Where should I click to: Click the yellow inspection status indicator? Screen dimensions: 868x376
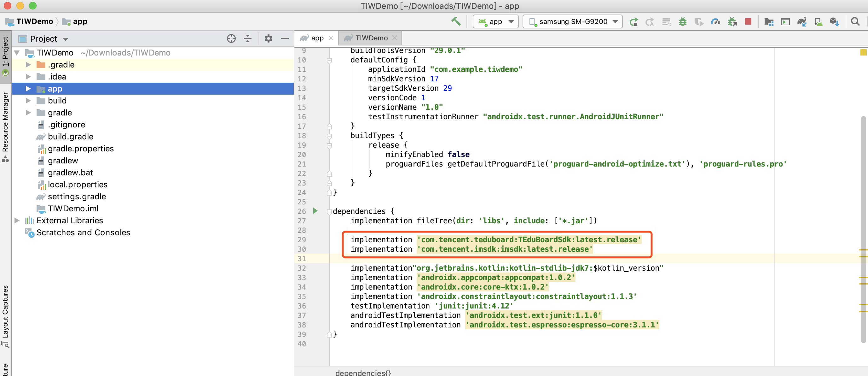point(863,52)
